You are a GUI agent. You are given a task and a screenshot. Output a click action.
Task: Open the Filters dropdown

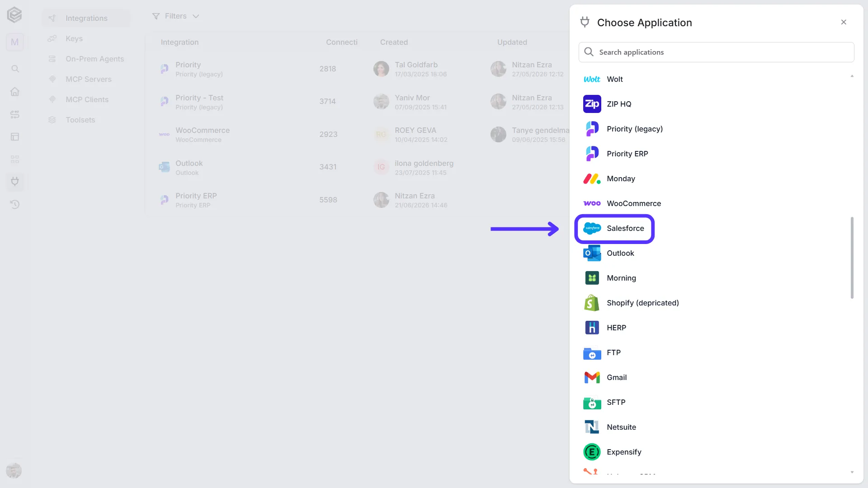tap(176, 16)
